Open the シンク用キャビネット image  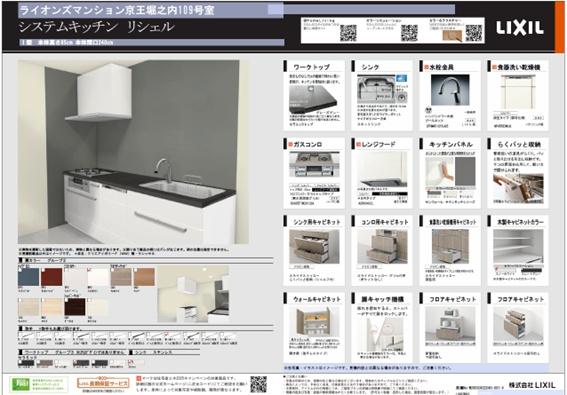pyautogui.click(x=314, y=246)
